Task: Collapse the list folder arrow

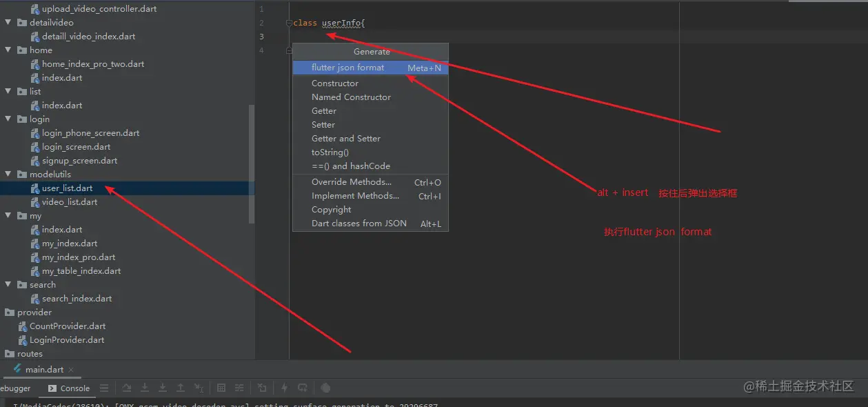Action: tap(8, 92)
